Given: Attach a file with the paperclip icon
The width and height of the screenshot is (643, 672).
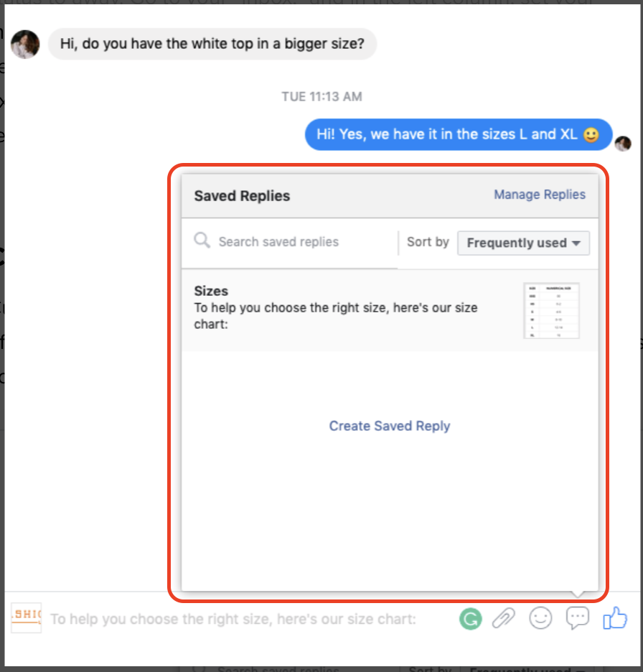Looking at the screenshot, I should [503, 618].
